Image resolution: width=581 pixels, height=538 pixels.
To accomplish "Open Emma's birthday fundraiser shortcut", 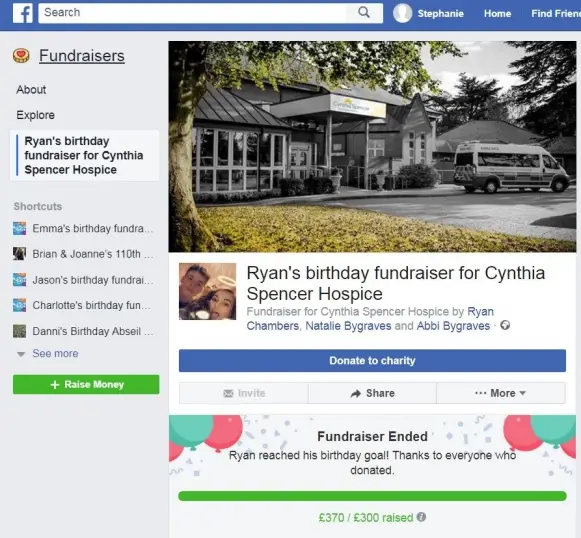I will tap(93, 229).
